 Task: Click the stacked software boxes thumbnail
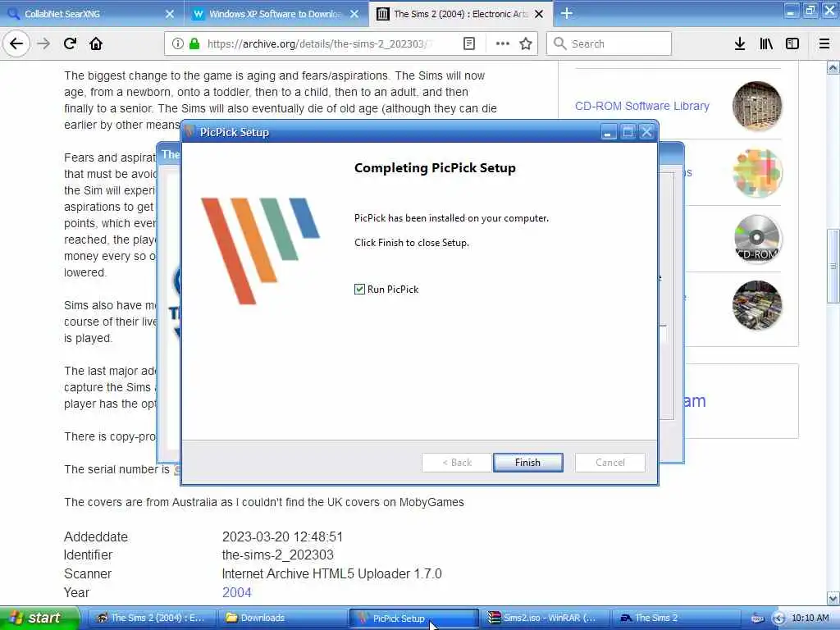(757, 305)
